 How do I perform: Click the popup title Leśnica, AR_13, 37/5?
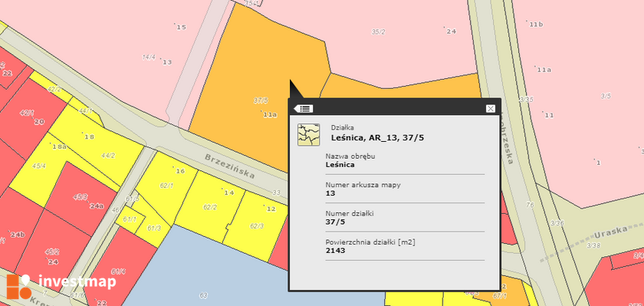tap(377, 138)
